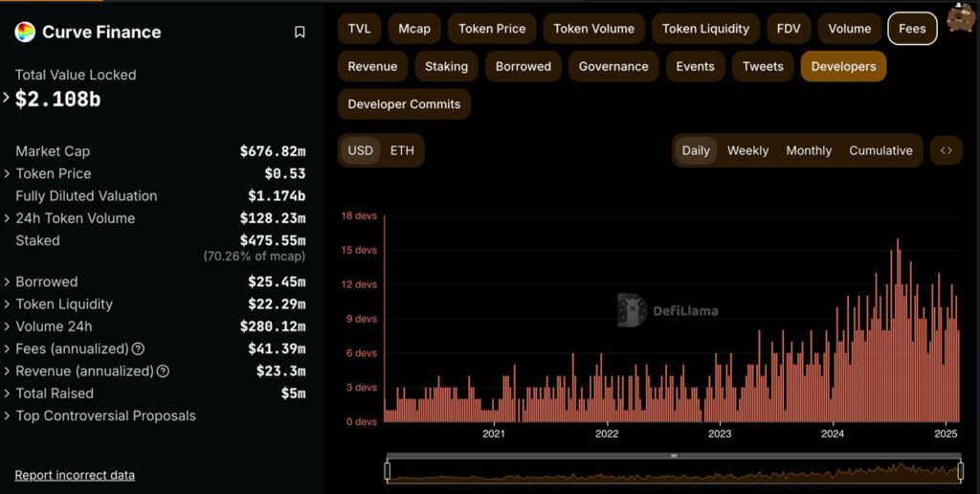Toggle the Tweets chart metric
The height and width of the screenshot is (494, 980).
click(x=763, y=66)
